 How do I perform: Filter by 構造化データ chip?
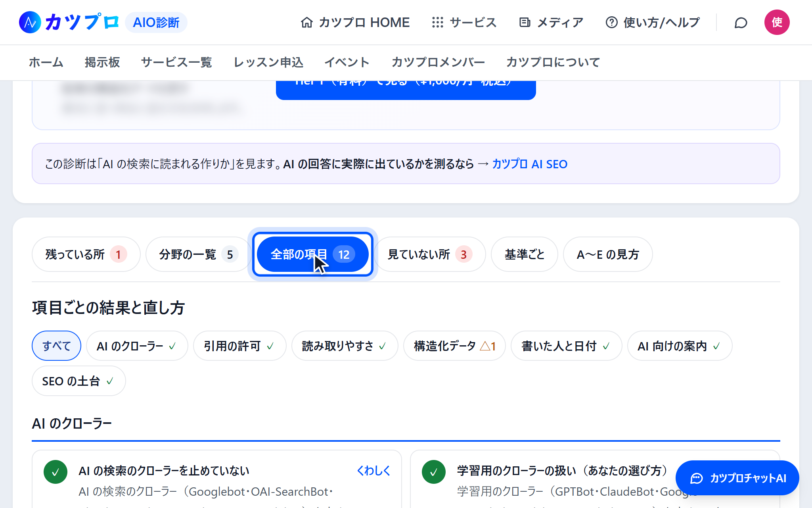pyautogui.click(x=454, y=346)
